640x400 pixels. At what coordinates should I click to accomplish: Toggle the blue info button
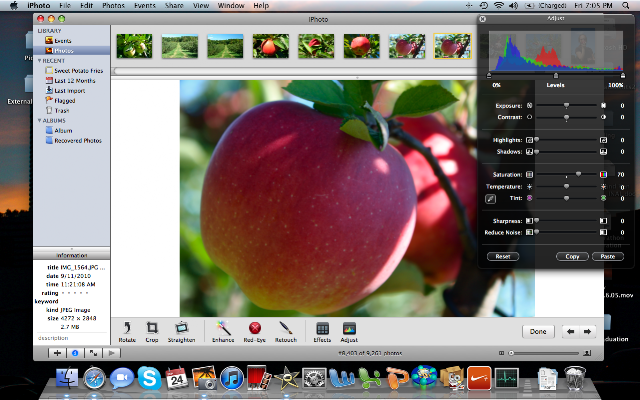click(75, 353)
